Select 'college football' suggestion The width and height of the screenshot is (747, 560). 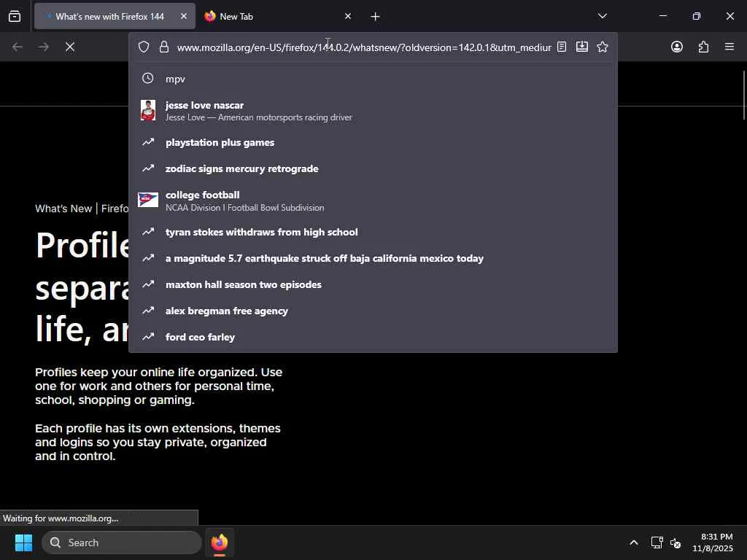tap(373, 201)
